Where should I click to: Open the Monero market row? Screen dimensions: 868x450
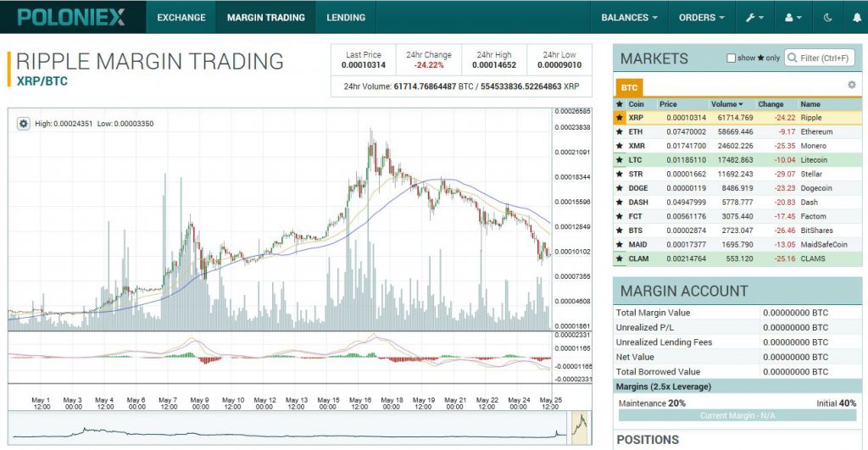pos(737,146)
